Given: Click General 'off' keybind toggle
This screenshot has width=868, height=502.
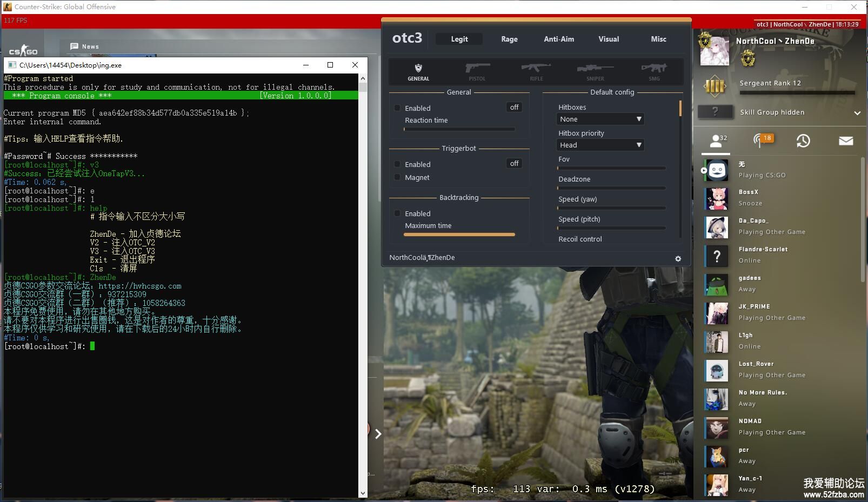Looking at the screenshot, I should tap(514, 108).
